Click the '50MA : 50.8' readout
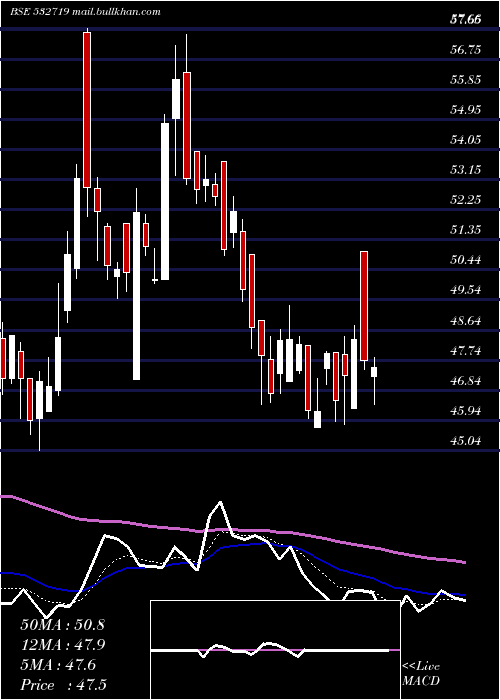The image size is (500, 700). click(62, 625)
